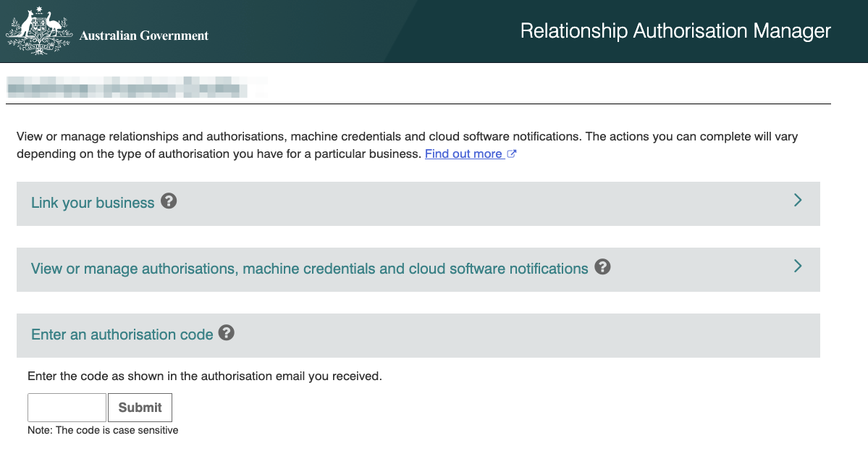This screenshot has height=467, width=868.
Task: Click the Enter the code as shown instruction
Action: point(204,376)
